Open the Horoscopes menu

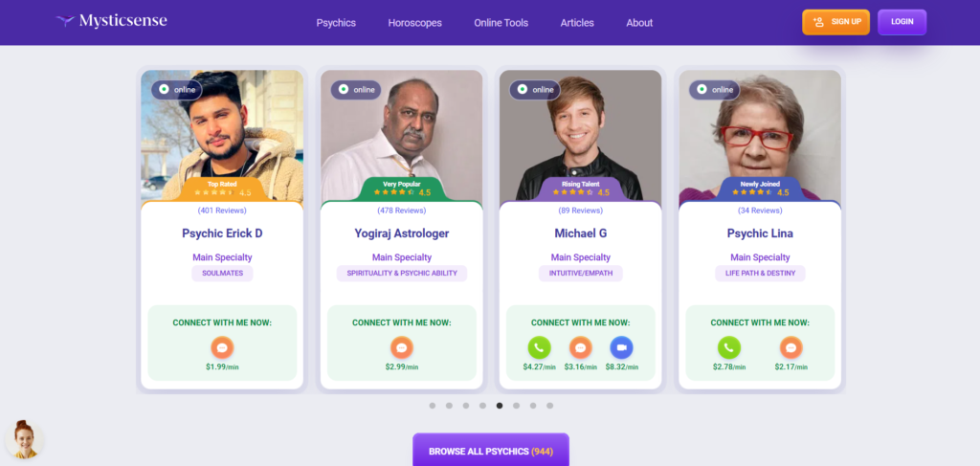click(415, 23)
